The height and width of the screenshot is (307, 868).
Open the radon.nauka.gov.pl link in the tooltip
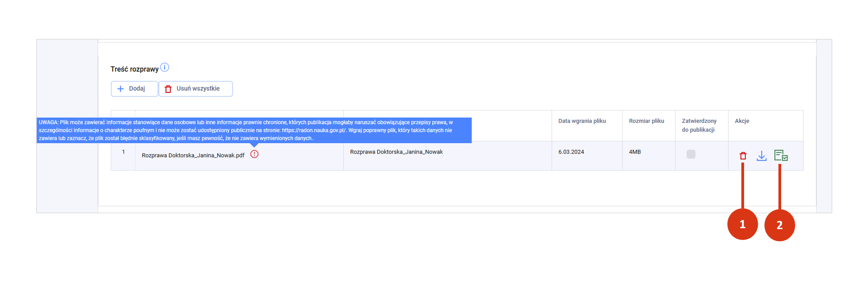[x=313, y=130]
